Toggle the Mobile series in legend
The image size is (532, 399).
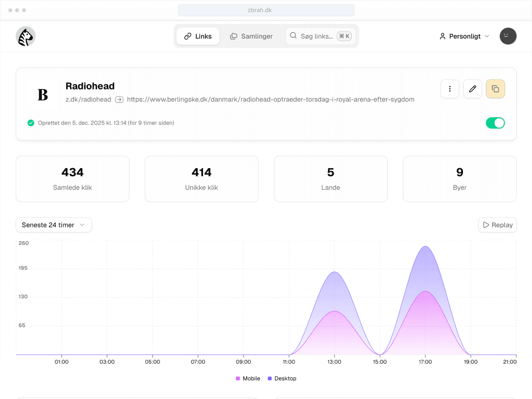click(248, 378)
